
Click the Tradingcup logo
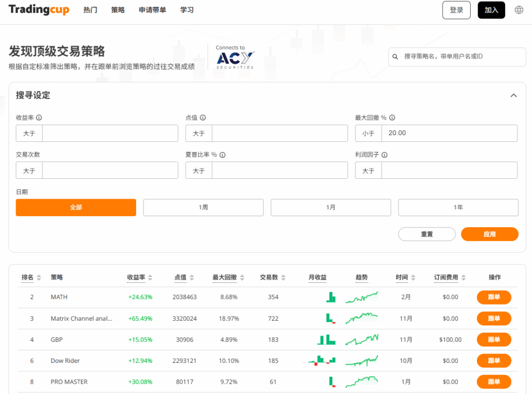(x=39, y=10)
